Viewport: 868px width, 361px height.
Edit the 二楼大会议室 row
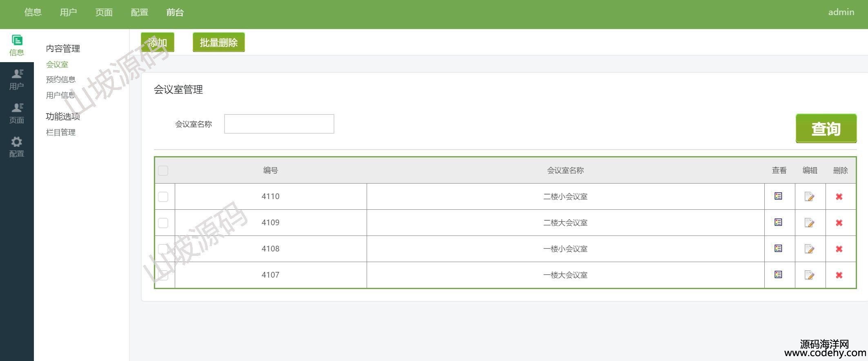pyautogui.click(x=809, y=223)
